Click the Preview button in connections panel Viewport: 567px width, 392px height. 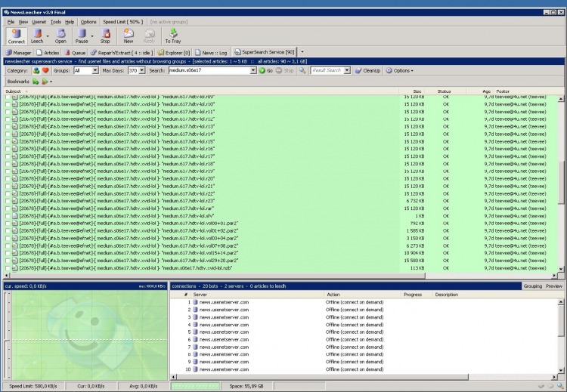tap(553, 286)
